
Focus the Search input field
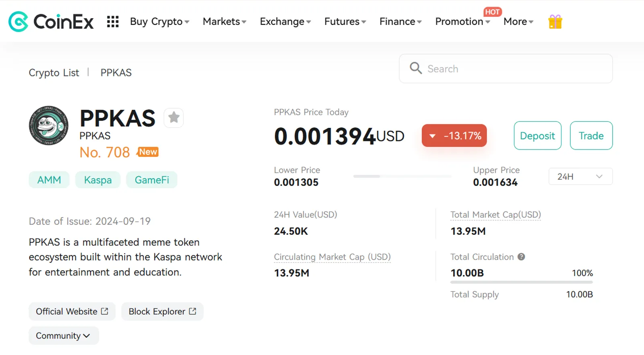pyautogui.click(x=506, y=69)
